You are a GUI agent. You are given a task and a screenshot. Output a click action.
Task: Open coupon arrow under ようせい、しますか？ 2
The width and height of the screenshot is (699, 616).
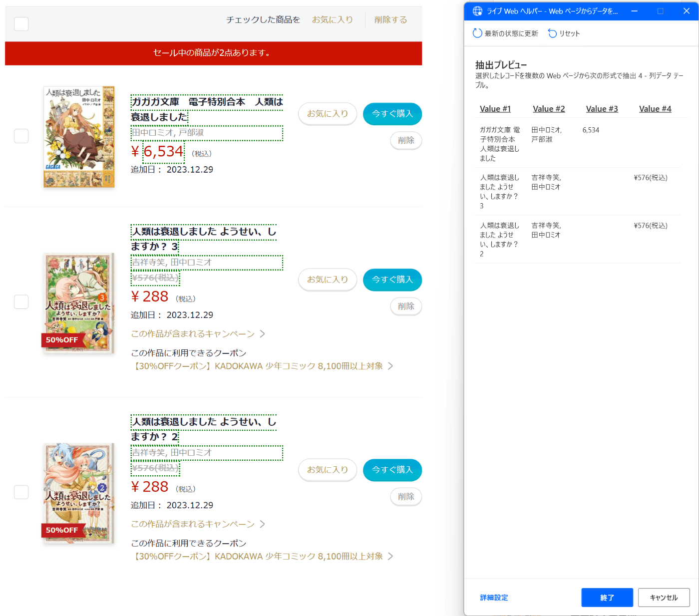(x=390, y=556)
